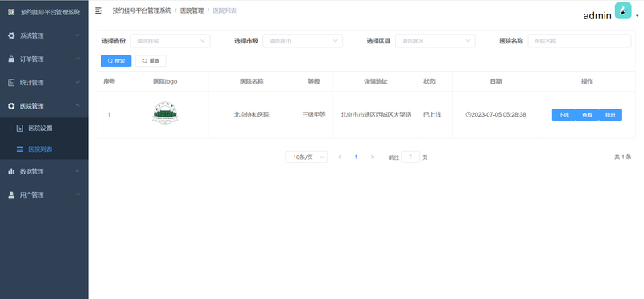Select page 1 in pagination
This screenshot has width=644, height=299.
356,157
